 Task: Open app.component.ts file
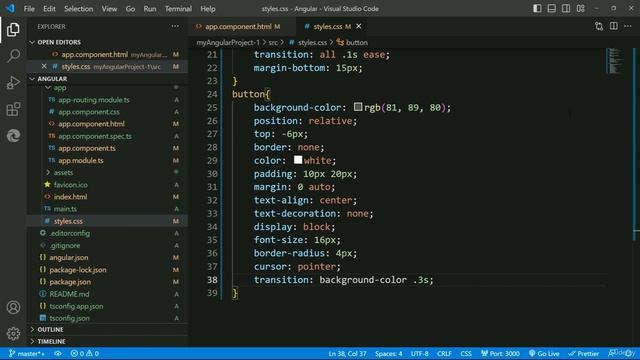pyautogui.click(x=87, y=148)
